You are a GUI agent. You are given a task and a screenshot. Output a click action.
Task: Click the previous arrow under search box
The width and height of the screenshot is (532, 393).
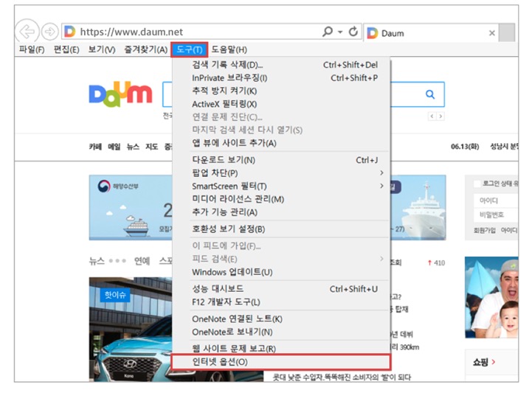432,116
